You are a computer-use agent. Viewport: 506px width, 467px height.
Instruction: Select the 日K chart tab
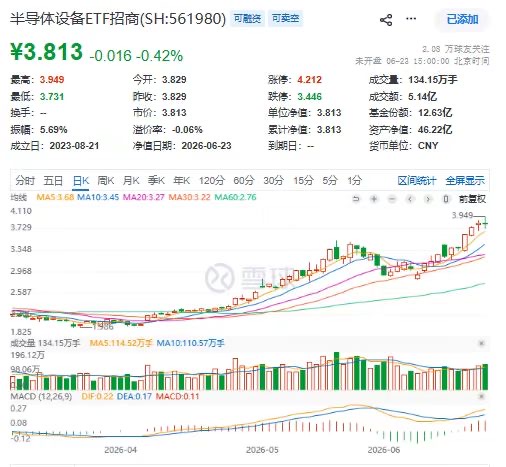pyautogui.click(x=81, y=180)
